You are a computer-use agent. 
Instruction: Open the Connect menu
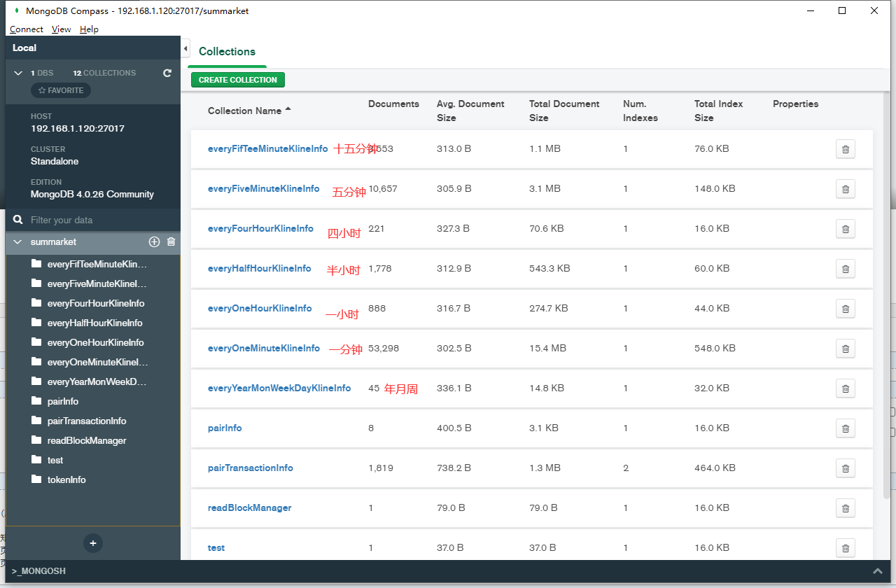click(27, 29)
